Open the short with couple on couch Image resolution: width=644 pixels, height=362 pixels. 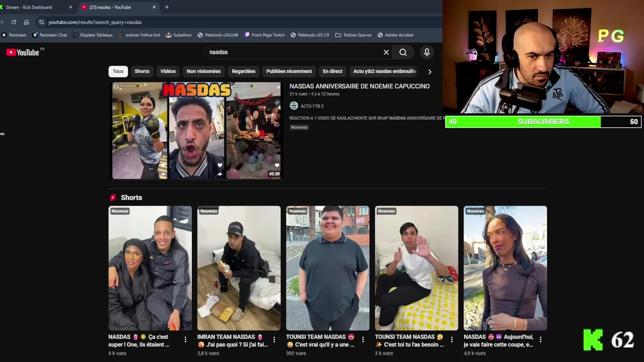(x=150, y=268)
